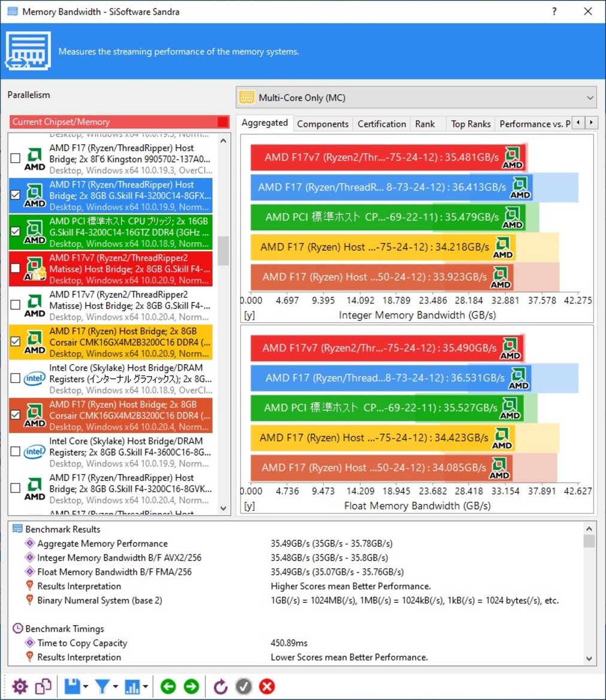Click the grey checkmark OK icon

click(x=244, y=686)
